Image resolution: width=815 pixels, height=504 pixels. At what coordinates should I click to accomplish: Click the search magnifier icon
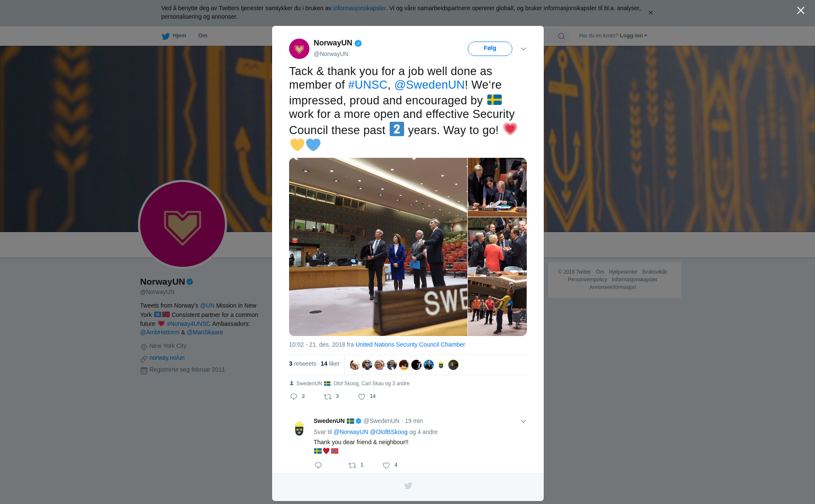pos(562,36)
